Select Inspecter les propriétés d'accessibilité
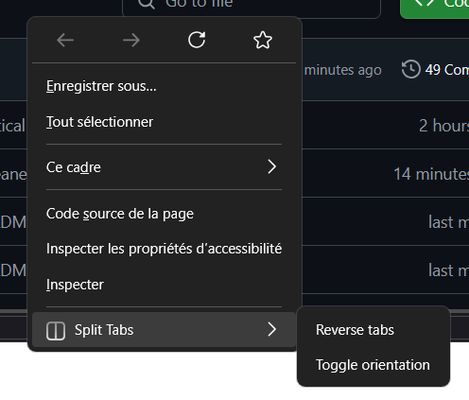This screenshot has height=400, width=469. 164,249
